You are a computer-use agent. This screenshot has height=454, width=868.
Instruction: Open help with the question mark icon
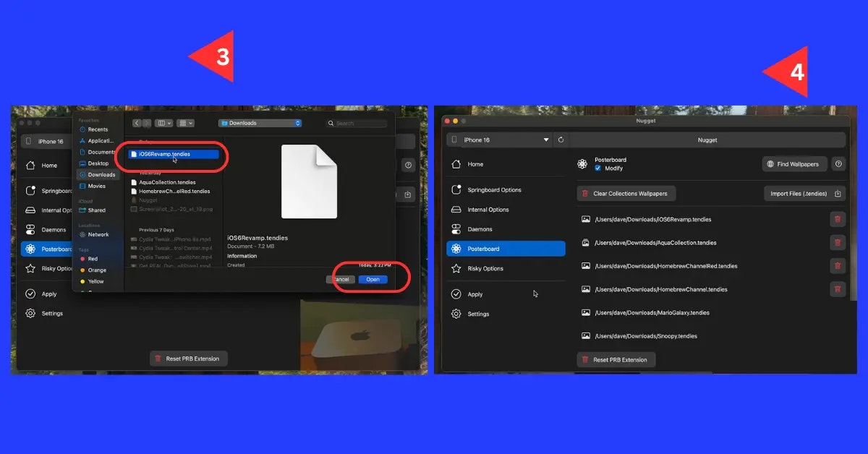click(838, 163)
